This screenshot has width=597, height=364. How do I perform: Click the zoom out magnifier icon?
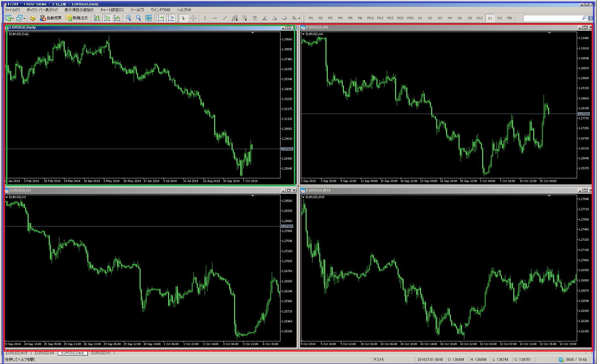click(x=138, y=18)
